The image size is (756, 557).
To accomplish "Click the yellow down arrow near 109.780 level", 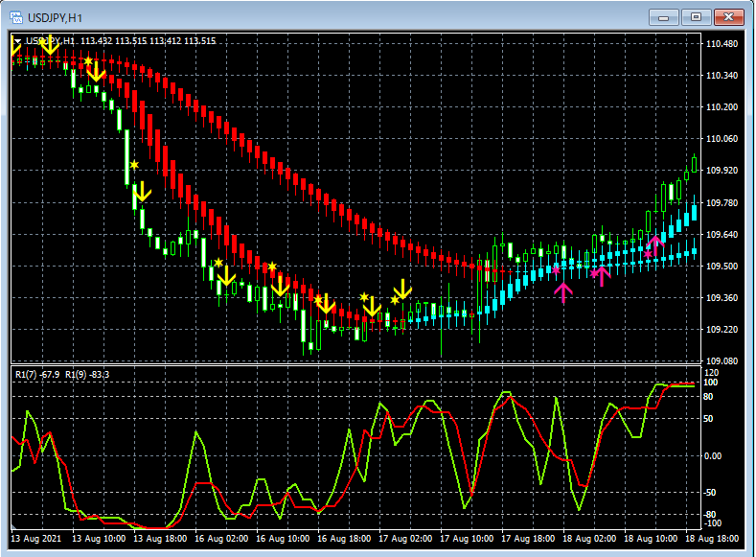I will tap(142, 192).
